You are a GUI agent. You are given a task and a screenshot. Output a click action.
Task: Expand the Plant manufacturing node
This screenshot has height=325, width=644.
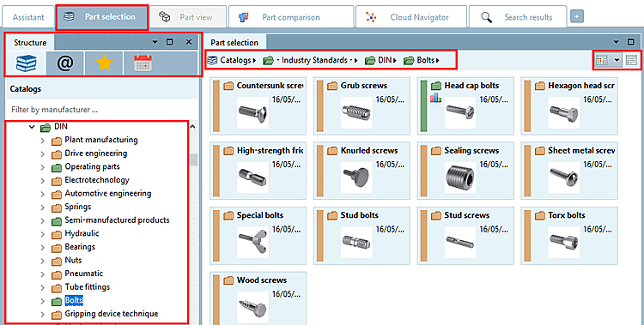[x=42, y=141]
